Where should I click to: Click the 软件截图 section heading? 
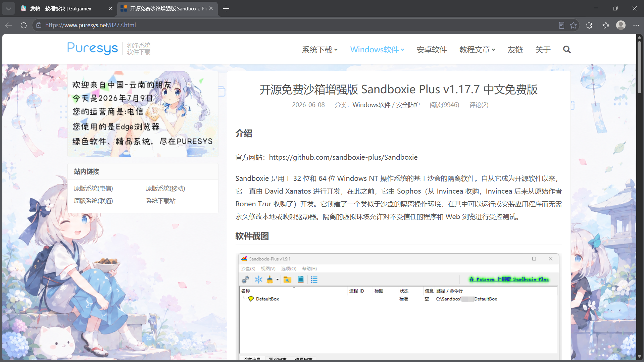pos(252,236)
